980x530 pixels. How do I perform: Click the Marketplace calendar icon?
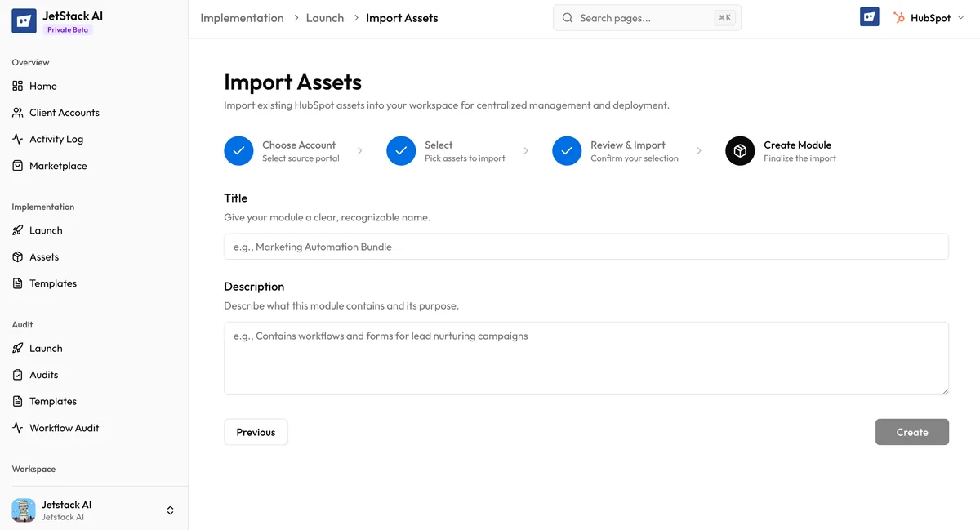click(17, 165)
